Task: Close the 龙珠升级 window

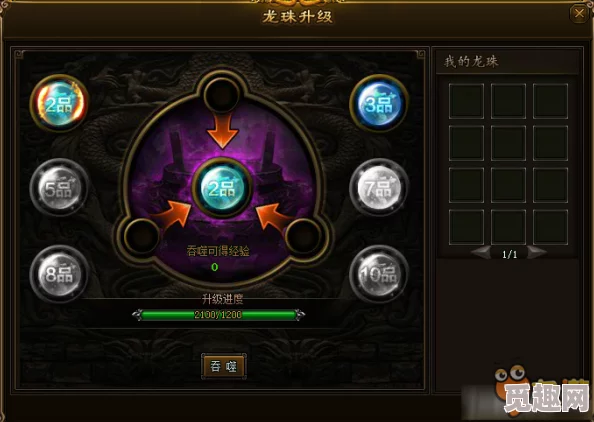Action: (x=579, y=14)
